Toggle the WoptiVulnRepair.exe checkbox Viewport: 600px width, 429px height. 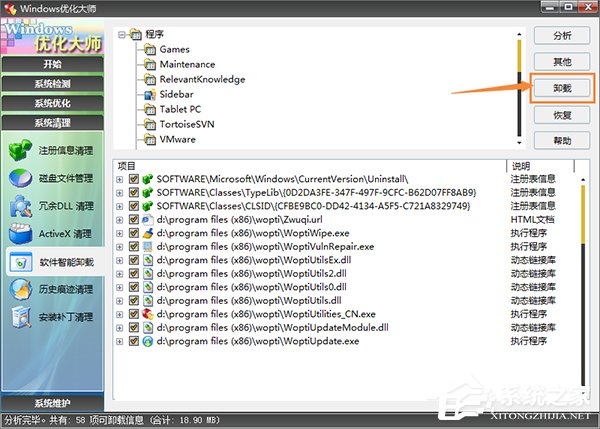tap(134, 246)
